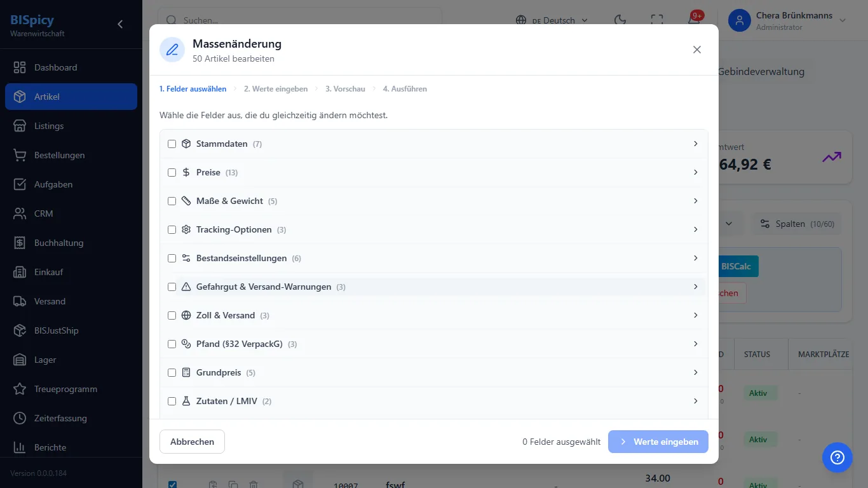868x488 pixels.
Task: Open Bestellungen cart icon in sidebar
Action: 20,155
